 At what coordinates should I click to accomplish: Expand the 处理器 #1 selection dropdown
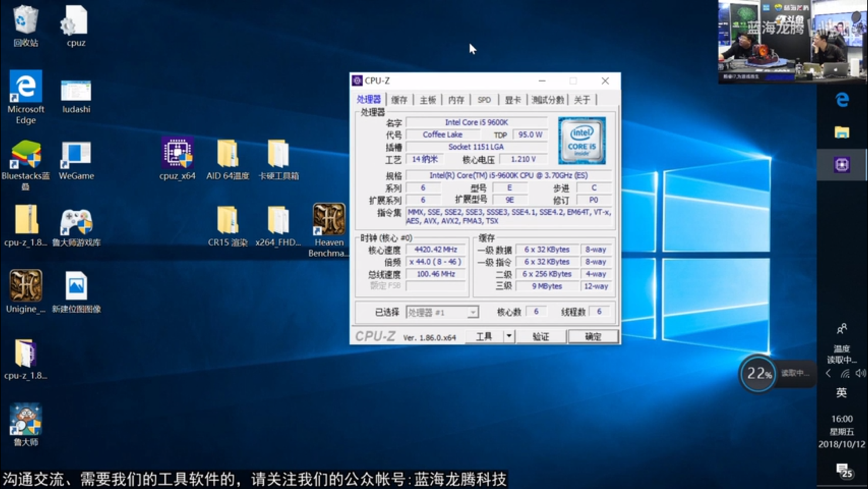pos(472,312)
